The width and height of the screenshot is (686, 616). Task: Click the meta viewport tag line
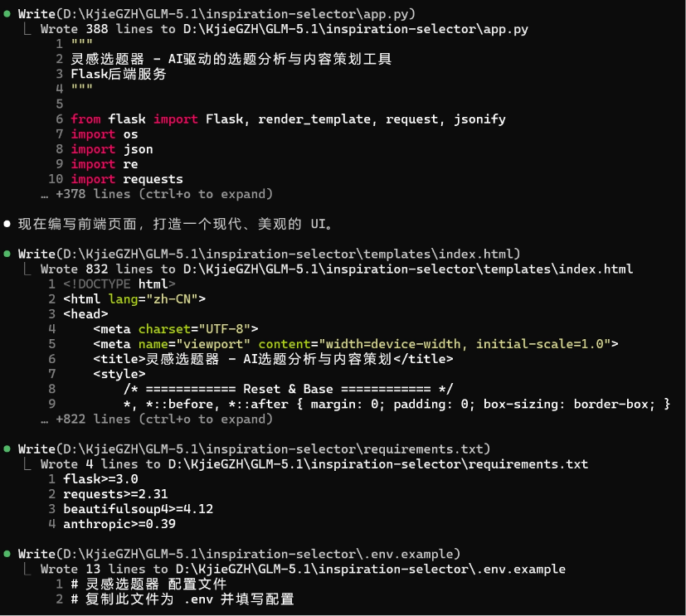pos(355,343)
